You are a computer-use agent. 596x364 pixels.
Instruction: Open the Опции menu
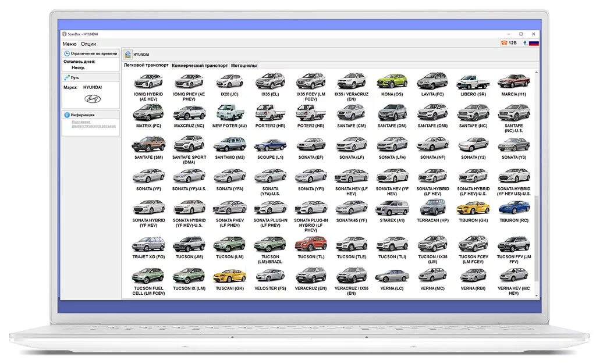[88, 44]
